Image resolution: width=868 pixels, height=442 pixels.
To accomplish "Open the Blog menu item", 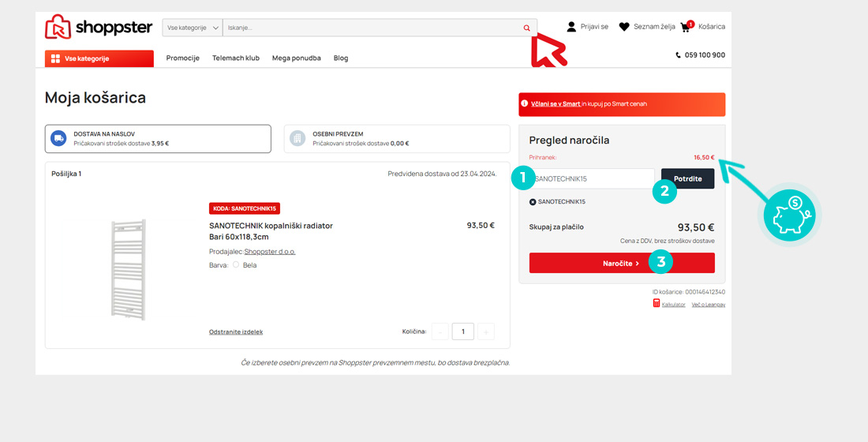I will point(341,58).
